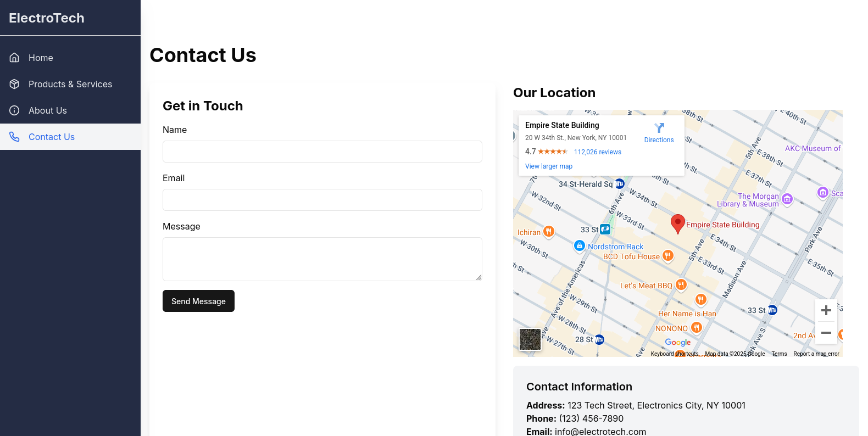The width and height of the screenshot is (868, 436).
Task: Open the 112,026 reviews link
Action: [598, 152]
